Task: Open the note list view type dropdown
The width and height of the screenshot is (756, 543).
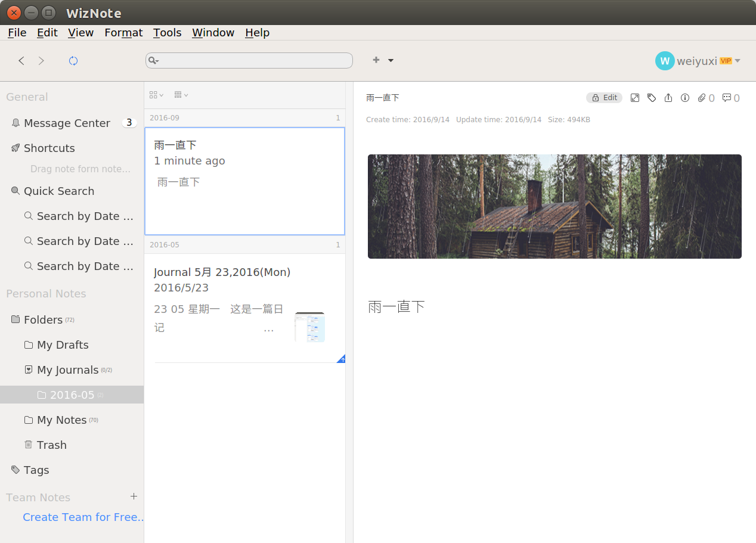Action: point(156,95)
